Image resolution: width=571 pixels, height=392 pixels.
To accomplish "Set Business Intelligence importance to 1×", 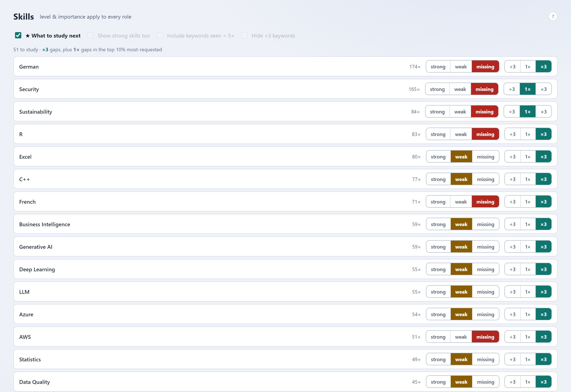I will coord(528,224).
